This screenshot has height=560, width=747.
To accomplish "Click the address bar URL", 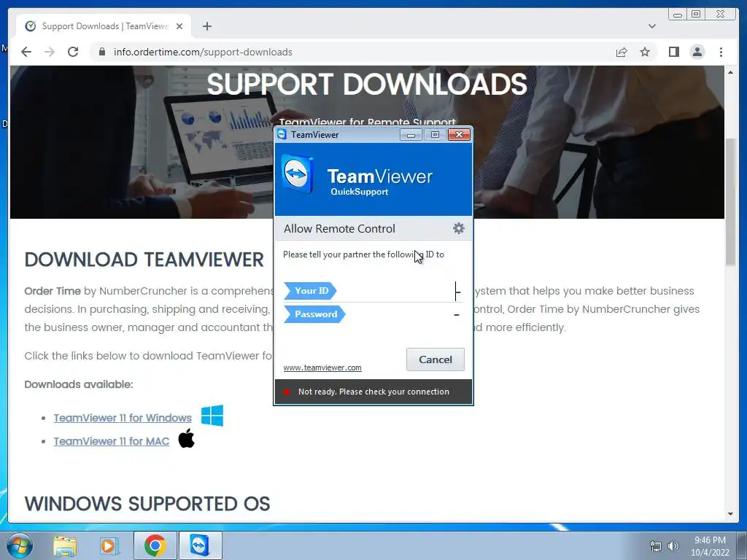I will tap(203, 52).
